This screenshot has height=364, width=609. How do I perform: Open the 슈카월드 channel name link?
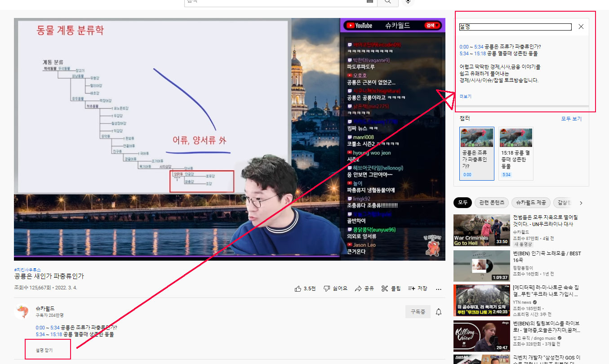(45, 308)
